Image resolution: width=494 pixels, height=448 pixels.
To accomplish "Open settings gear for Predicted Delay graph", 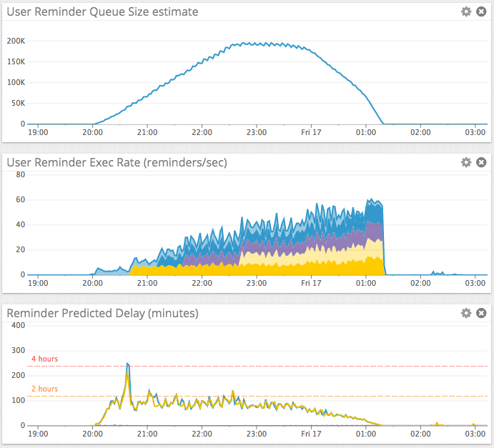I will (x=466, y=313).
